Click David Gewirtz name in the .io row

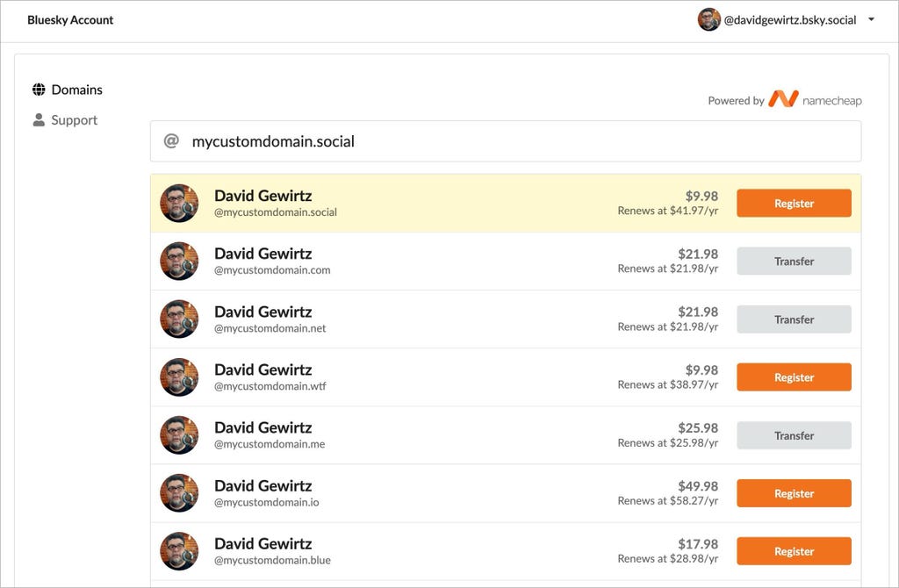pos(263,485)
